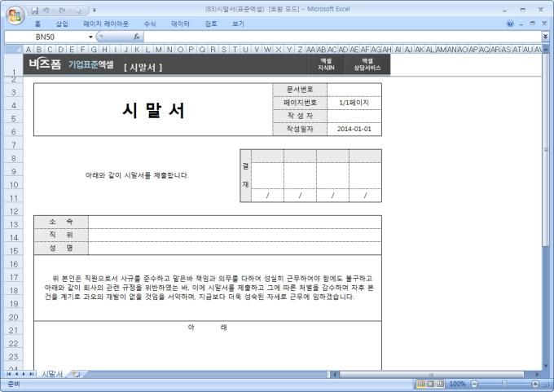Open the Office button menu
Screen dimensions: 554x392
click(x=15, y=15)
